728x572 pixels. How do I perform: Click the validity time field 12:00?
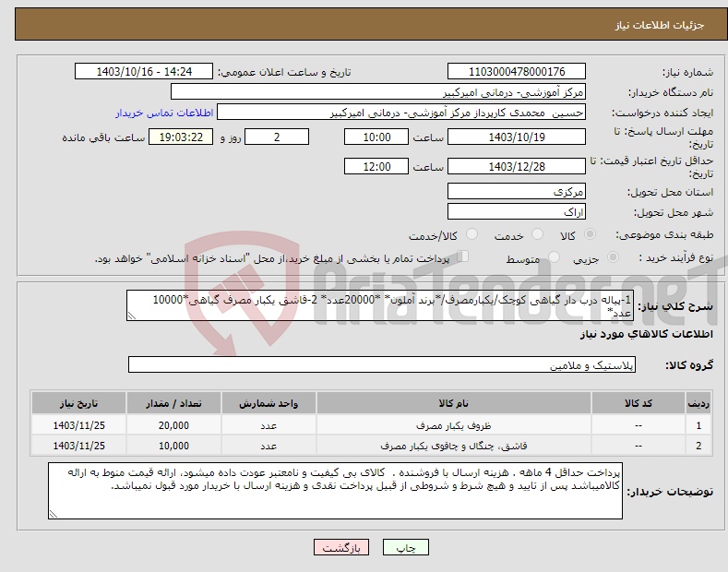click(376, 166)
